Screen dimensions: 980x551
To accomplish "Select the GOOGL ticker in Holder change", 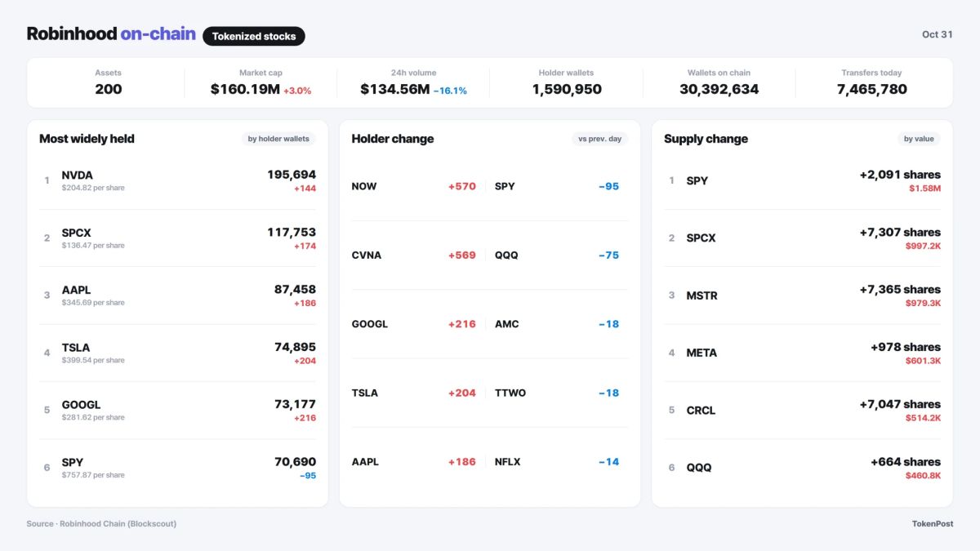I will click(x=370, y=324).
